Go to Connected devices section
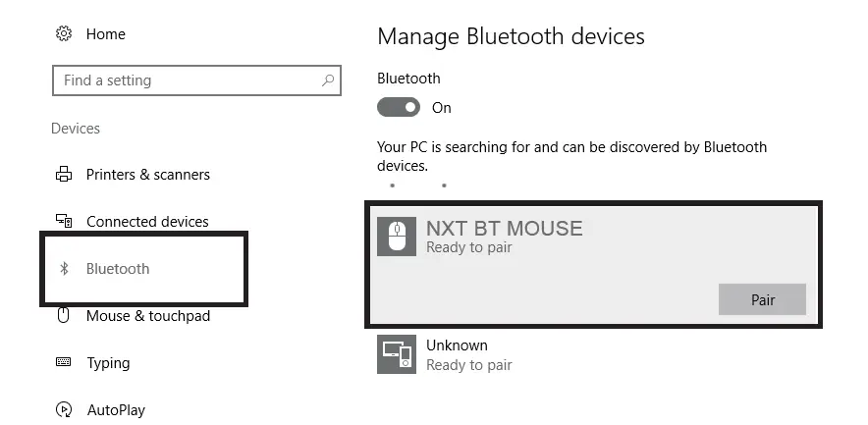This screenshot has width=868, height=425. coord(147,222)
